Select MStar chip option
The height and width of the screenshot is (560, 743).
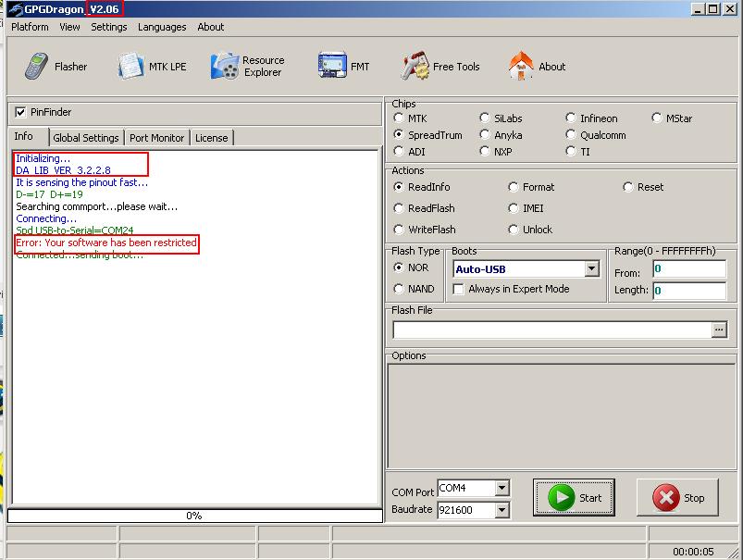pyautogui.click(x=656, y=118)
